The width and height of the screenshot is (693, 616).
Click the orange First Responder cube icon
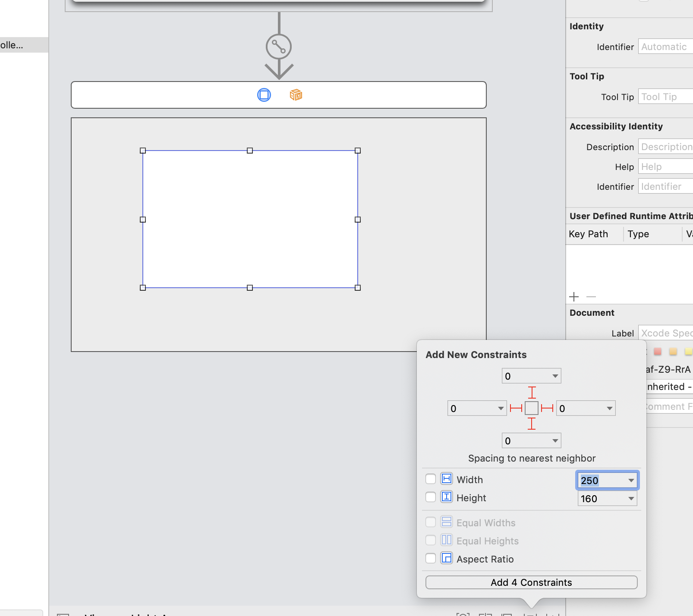tap(296, 95)
